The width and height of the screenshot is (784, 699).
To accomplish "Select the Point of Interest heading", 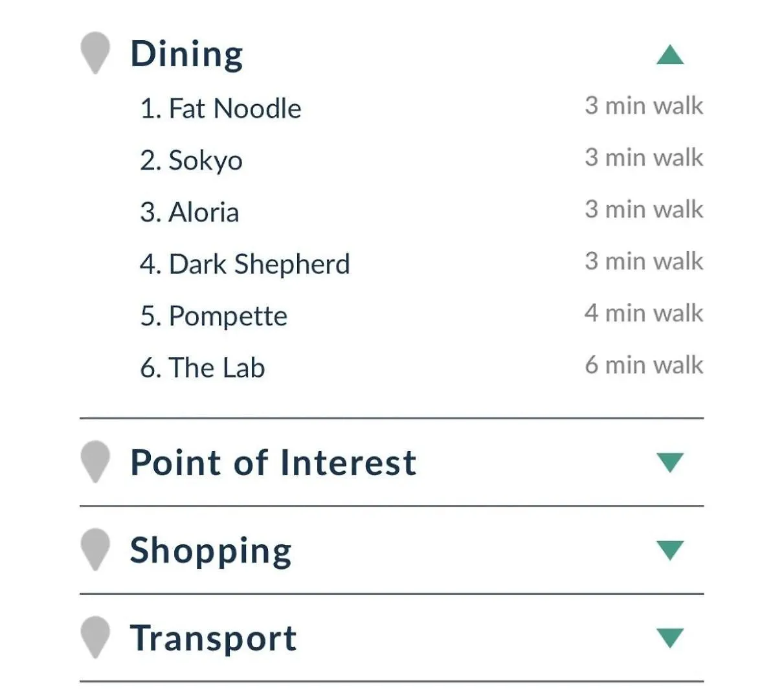I will (273, 462).
